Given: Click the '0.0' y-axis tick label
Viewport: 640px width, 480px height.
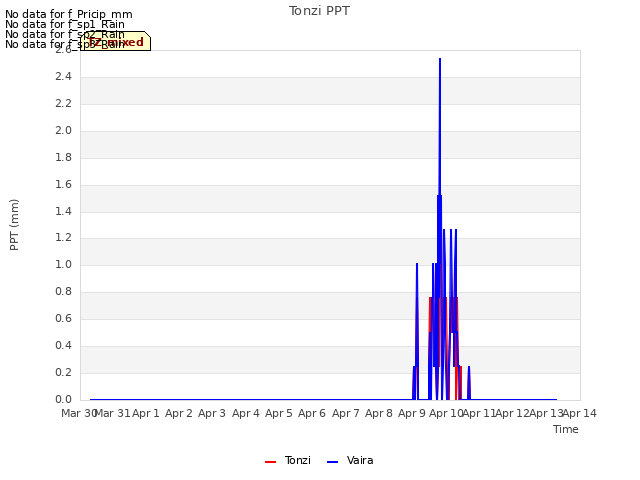Looking at the screenshot, I should coord(63,399).
